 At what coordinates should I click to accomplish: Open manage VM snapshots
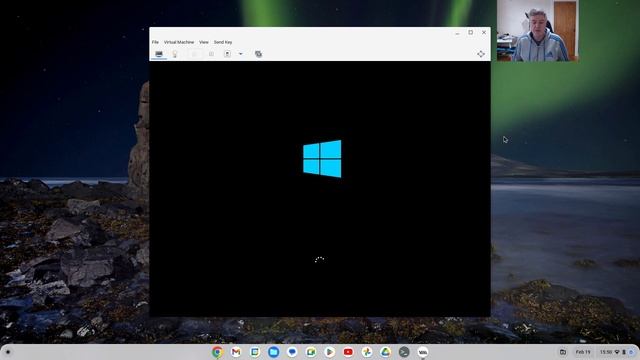click(x=258, y=54)
